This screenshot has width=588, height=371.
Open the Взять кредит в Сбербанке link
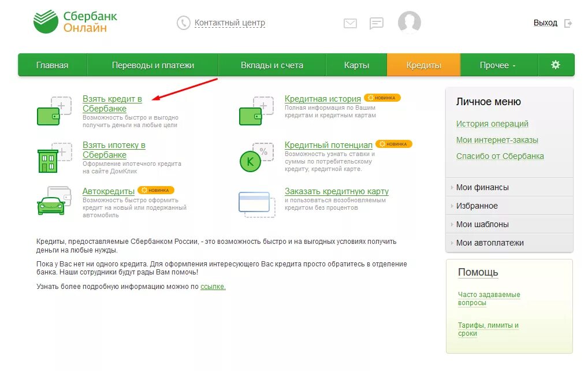pyautogui.click(x=112, y=103)
